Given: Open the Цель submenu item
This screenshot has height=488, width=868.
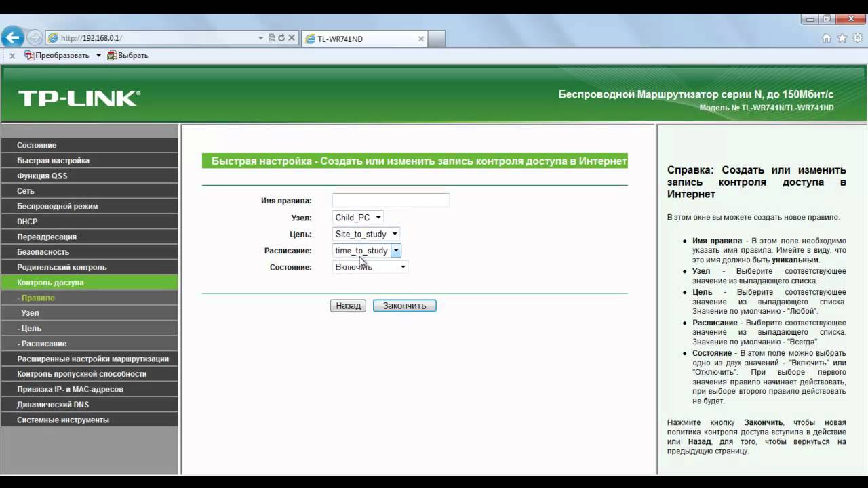Looking at the screenshot, I should pyautogui.click(x=89, y=328).
